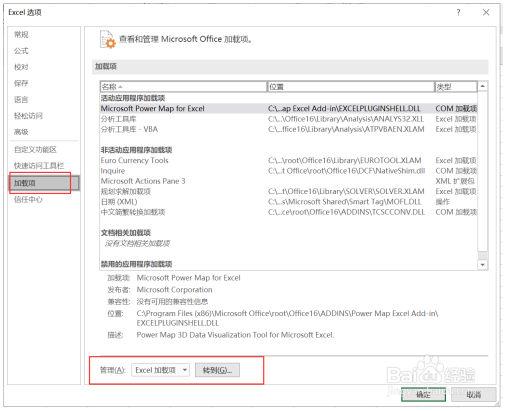Open the 信任中心 category

click(x=28, y=199)
